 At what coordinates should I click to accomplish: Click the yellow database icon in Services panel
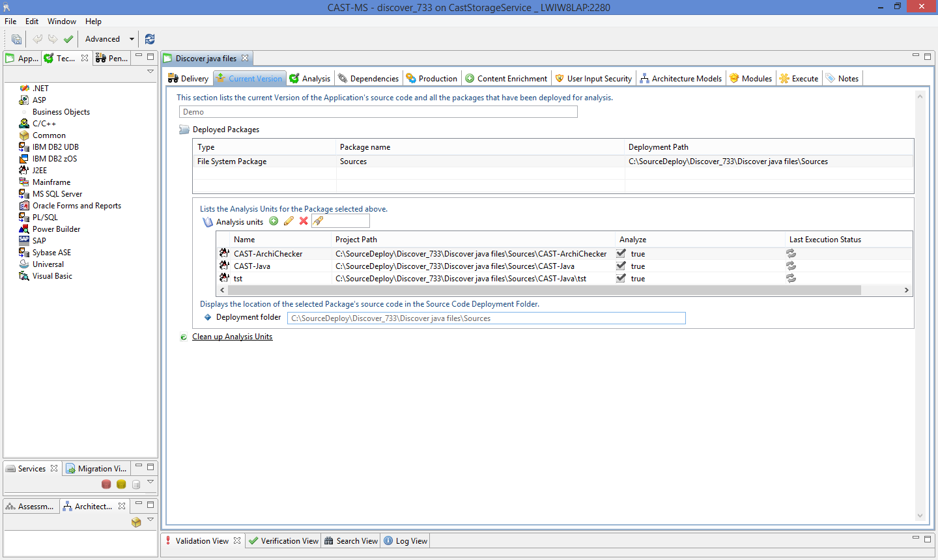pyautogui.click(x=121, y=484)
